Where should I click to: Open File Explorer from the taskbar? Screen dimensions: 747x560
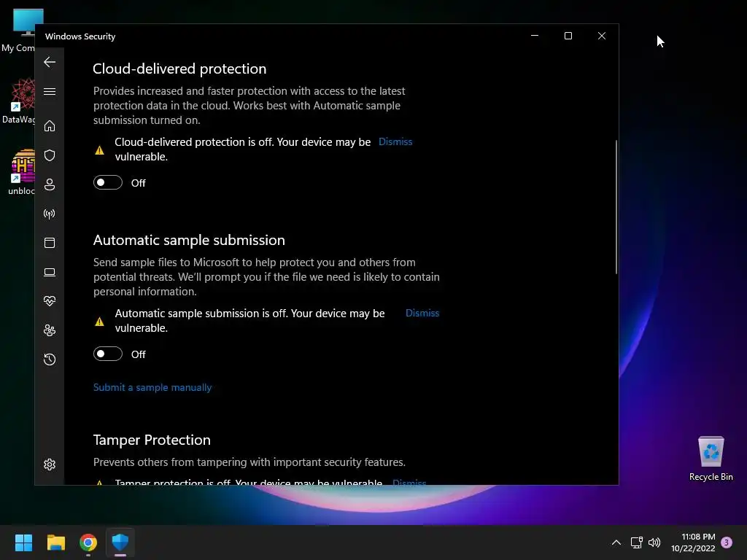click(55, 542)
